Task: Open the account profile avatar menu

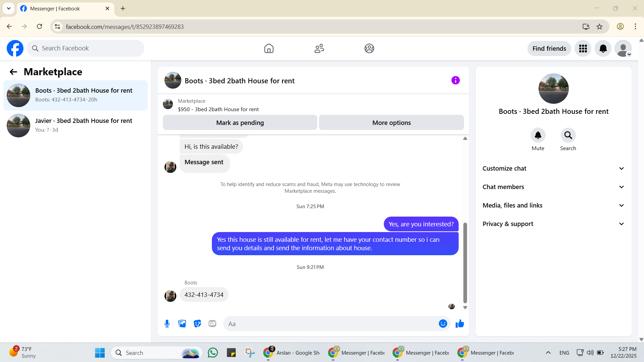Action: 623,49
